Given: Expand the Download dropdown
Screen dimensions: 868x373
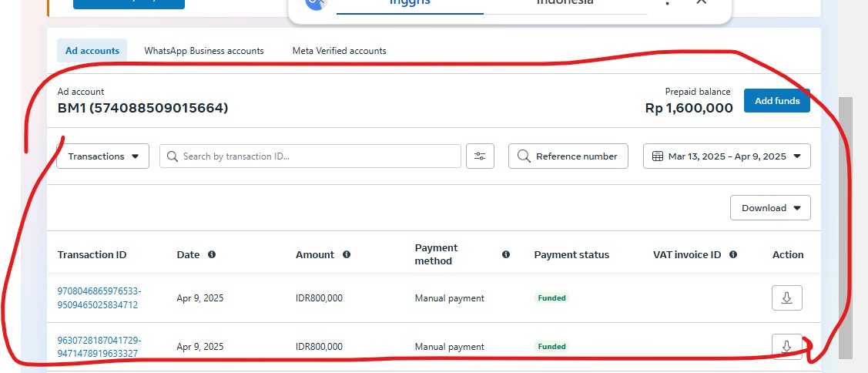Looking at the screenshot, I should [x=770, y=208].
